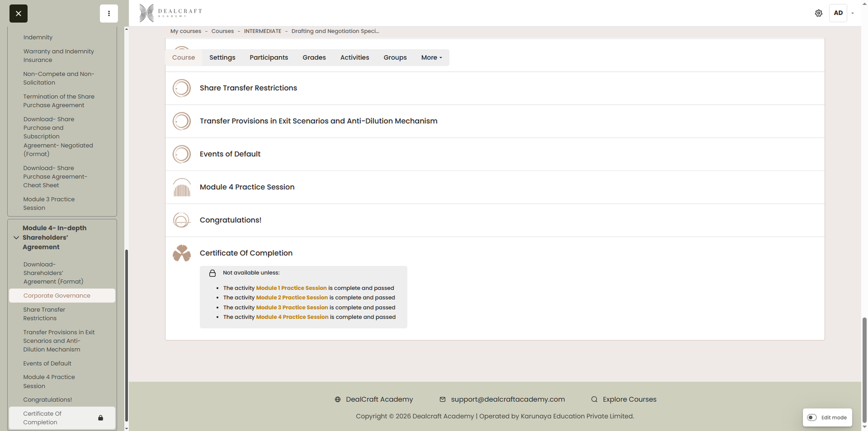Image resolution: width=868 pixels, height=431 pixels.
Task: Open Certificate Of Completion activity title
Action: click(x=246, y=253)
